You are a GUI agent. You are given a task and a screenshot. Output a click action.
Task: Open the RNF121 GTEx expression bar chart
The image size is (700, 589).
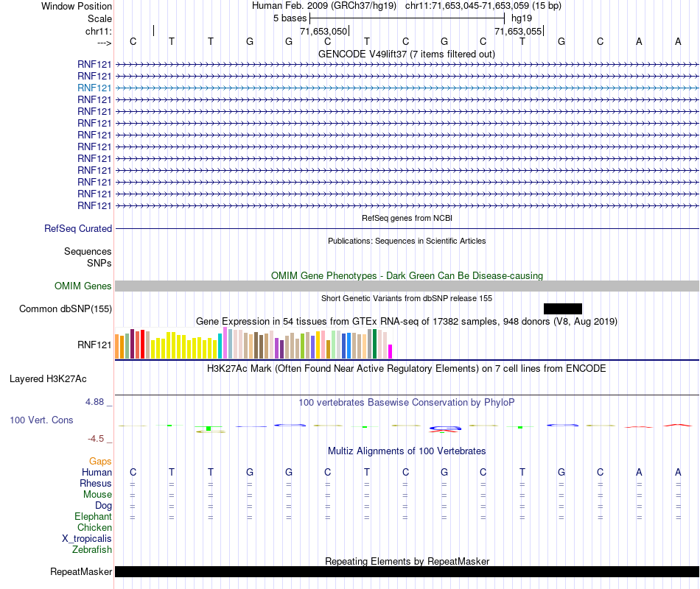(x=253, y=343)
